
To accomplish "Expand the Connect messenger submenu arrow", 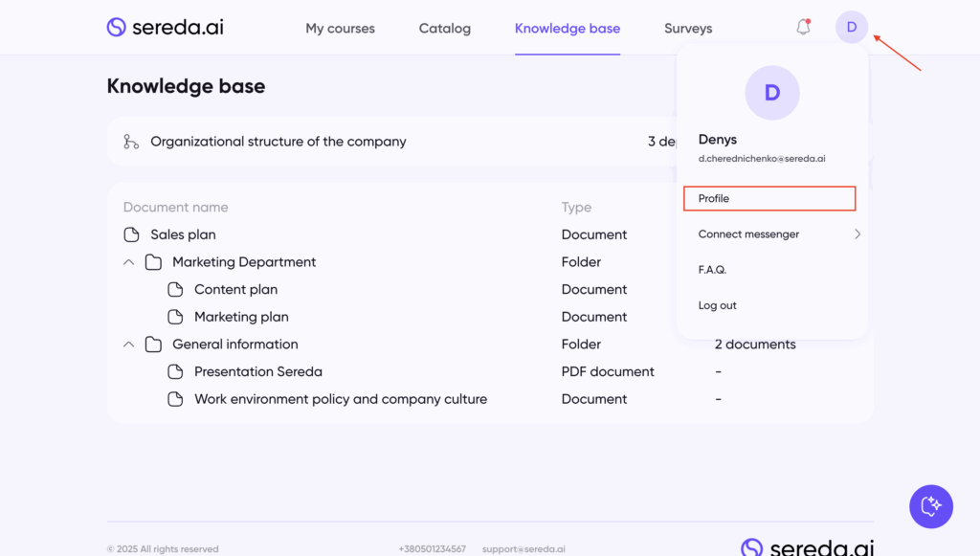I will (x=857, y=234).
